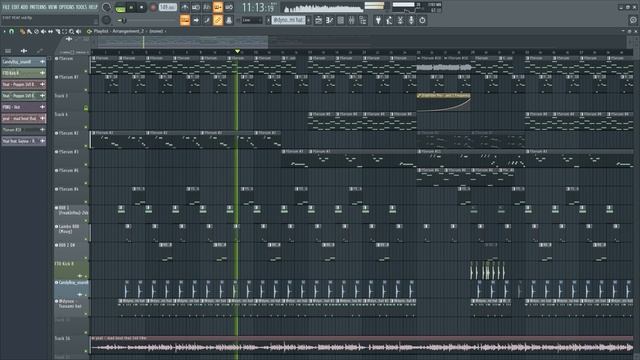Click the picker panel audio waveform tab

tap(24, 51)
